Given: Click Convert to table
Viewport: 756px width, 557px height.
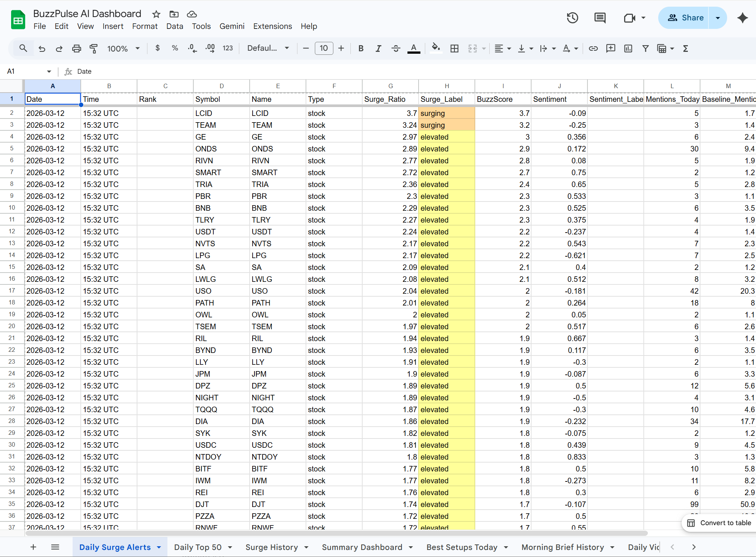Looking at the screenshot, I should pos(719,523).
